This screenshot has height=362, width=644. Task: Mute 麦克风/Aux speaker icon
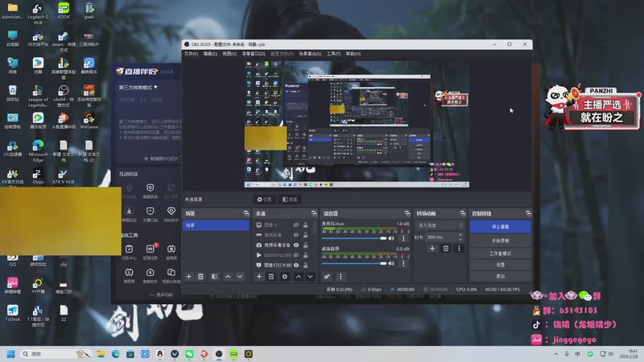(x=391, y=238)
